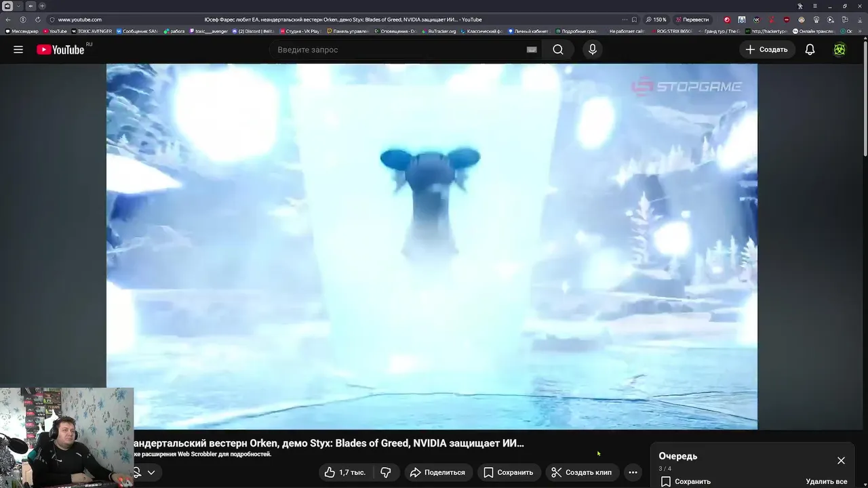Click the red circular extension icon after Перевести
The image size is (868, 488).
727,20
